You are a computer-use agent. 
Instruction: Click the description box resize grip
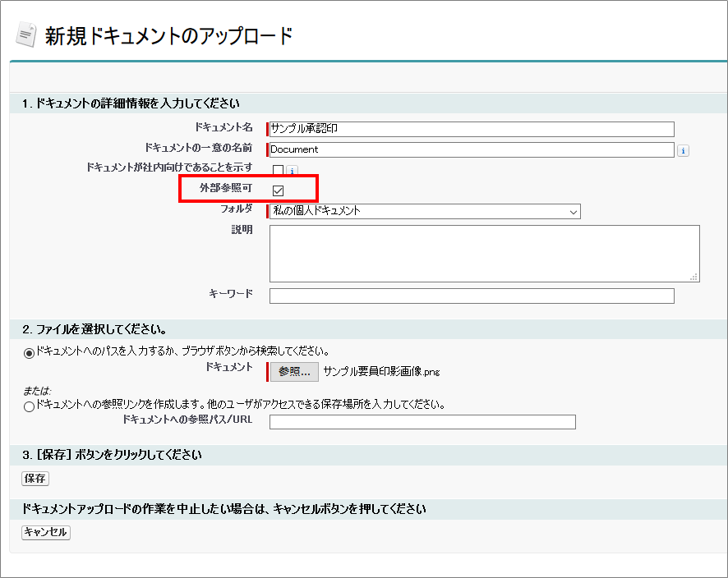click(x=694, y=278)
